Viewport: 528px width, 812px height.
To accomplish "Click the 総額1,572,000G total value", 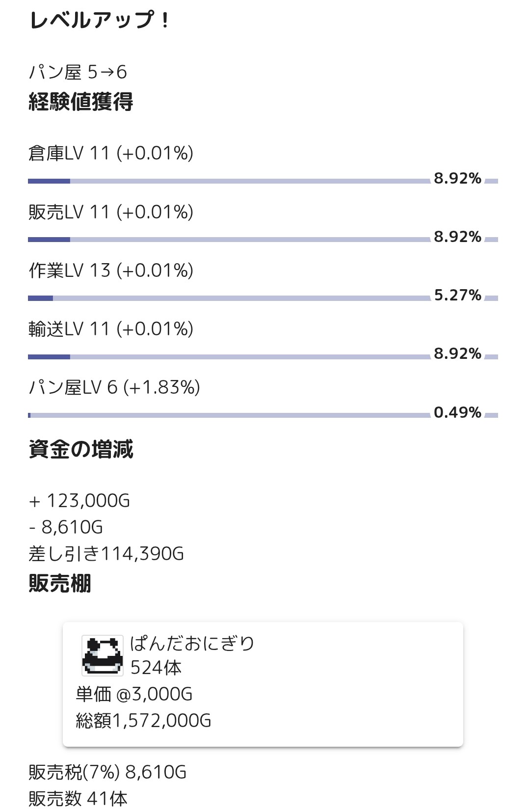I will (x=143, y=721).
